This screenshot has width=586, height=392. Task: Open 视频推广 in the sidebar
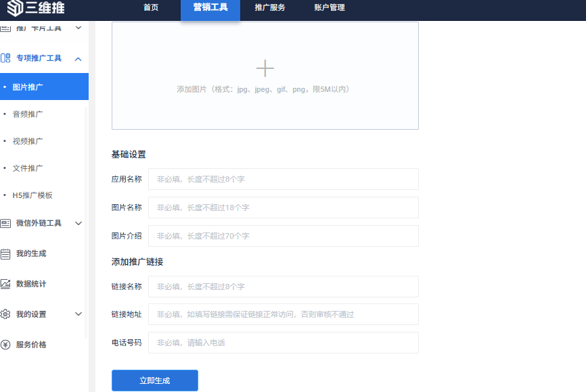(x=28, y=141)
